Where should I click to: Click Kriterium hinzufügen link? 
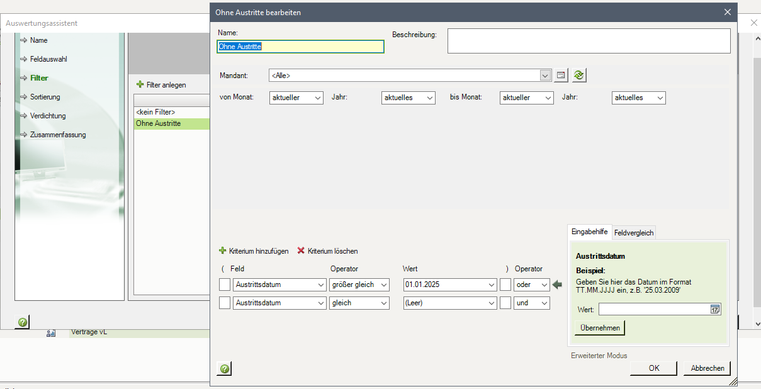pos(258,251)
